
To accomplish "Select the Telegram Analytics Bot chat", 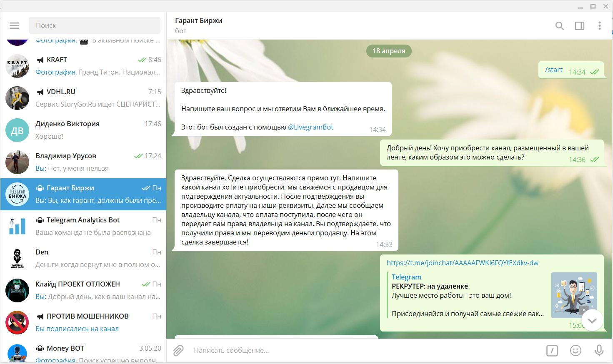I will pos(83,226).
